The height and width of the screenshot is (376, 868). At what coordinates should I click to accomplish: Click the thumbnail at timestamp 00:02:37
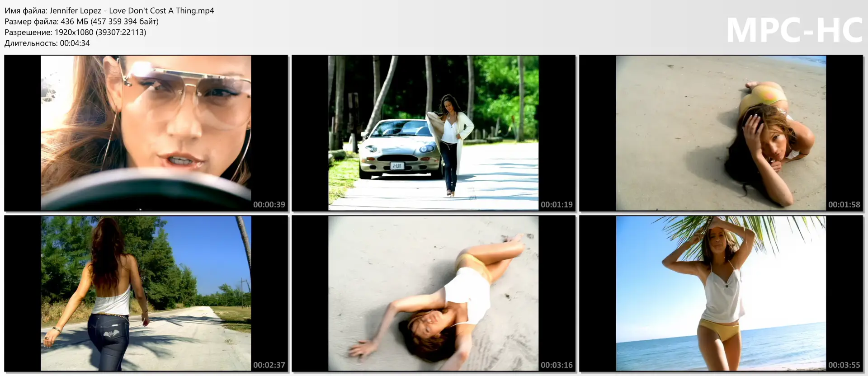(146, 293)
